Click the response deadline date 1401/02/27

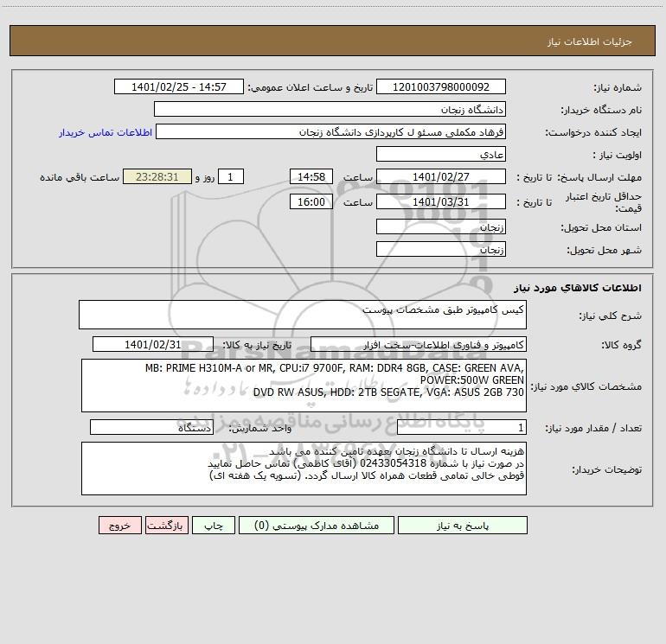(x=441, y=177)
